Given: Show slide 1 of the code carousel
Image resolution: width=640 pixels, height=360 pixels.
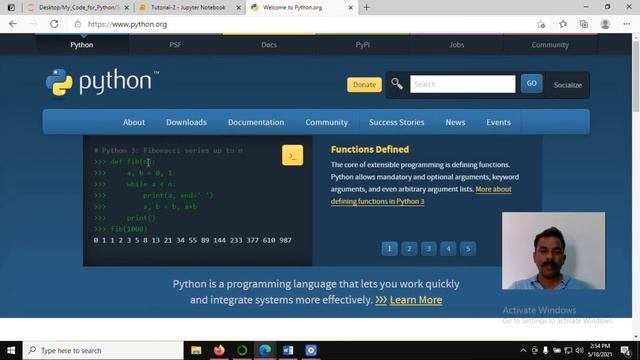Looking at the screenshot, I should [x=389, y=249].
